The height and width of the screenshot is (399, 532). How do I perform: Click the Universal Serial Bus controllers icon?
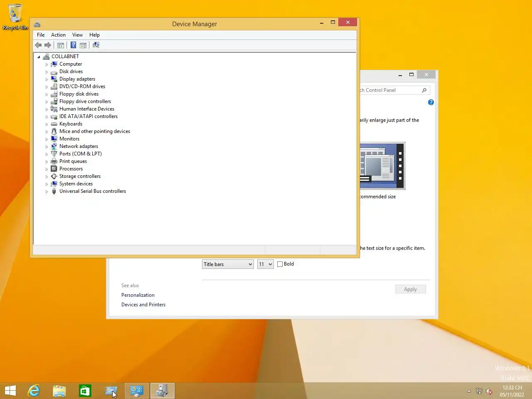(x=54, y=191)
